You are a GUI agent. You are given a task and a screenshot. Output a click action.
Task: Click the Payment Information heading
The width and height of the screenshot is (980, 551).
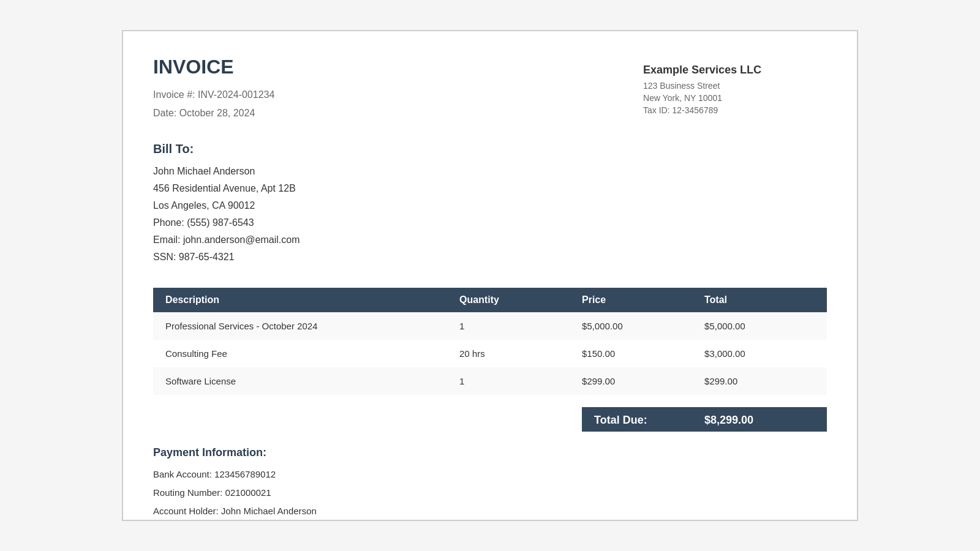tap(209, 452)
